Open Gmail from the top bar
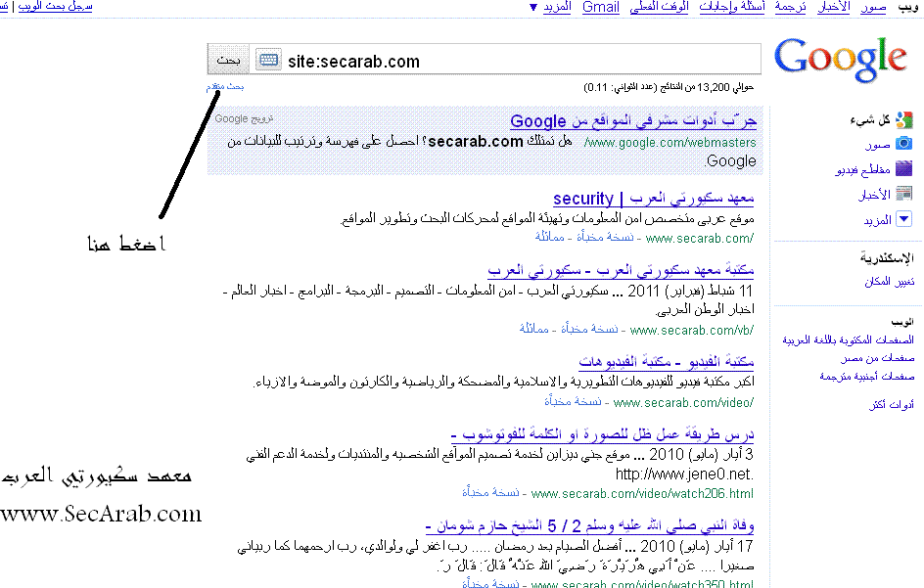Image resolution: width=924 pixels, height=588 pixels. pos(600,7)
